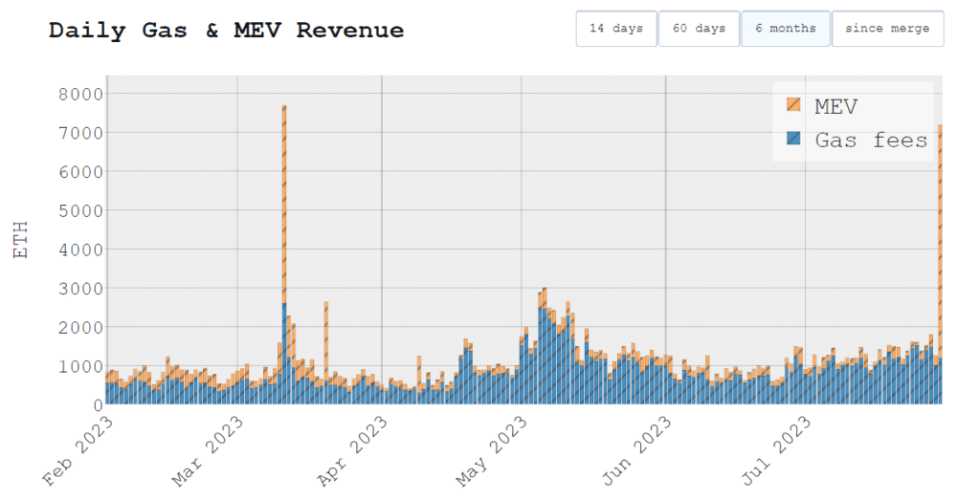
Task: Click the peak bar in early May 2023
Action: [x=544, y=344]
